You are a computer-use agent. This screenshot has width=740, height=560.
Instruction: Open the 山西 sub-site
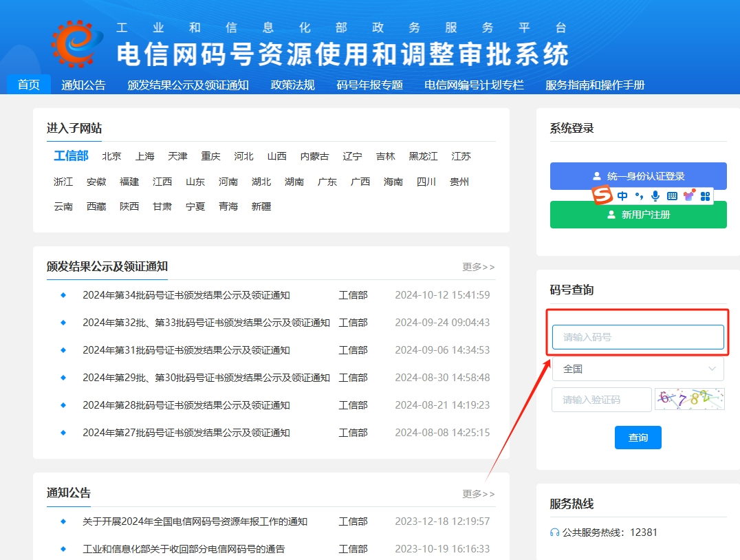(x=277, y=156)
